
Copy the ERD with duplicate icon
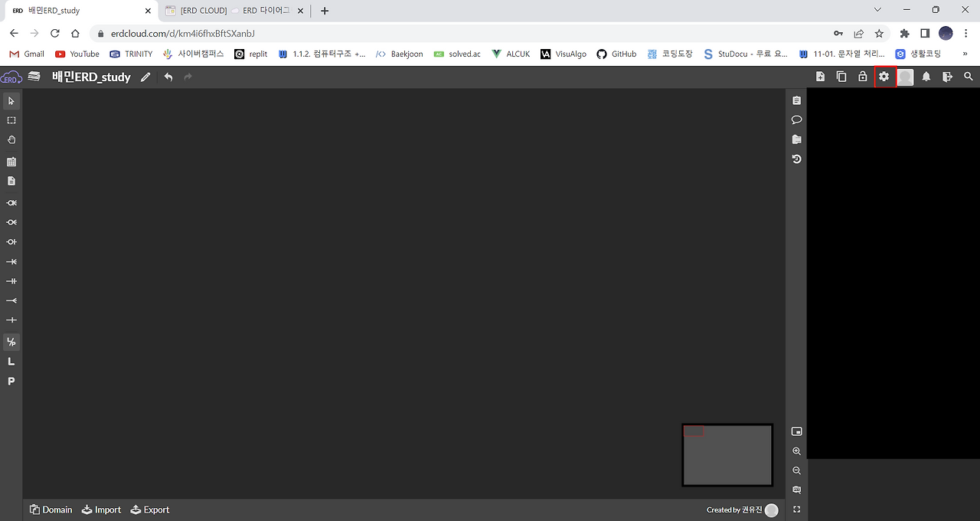(x=841, y=77)
